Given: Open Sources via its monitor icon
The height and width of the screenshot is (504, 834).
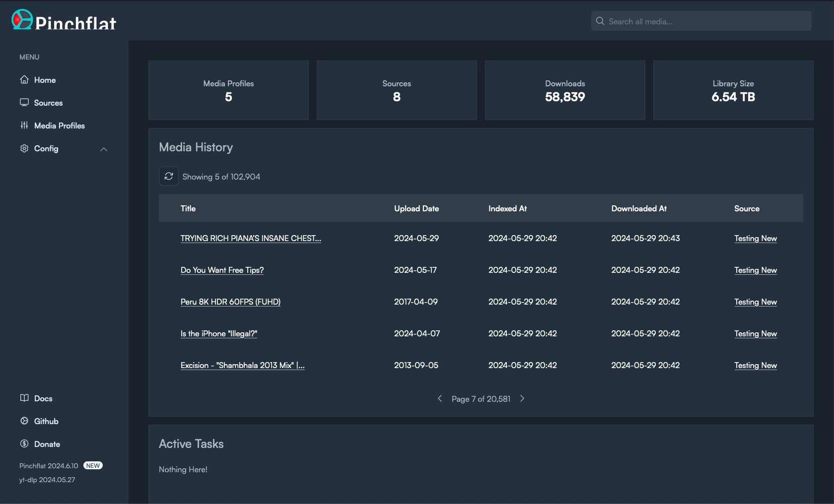Looking at the screenshot, I should (24, 103).
